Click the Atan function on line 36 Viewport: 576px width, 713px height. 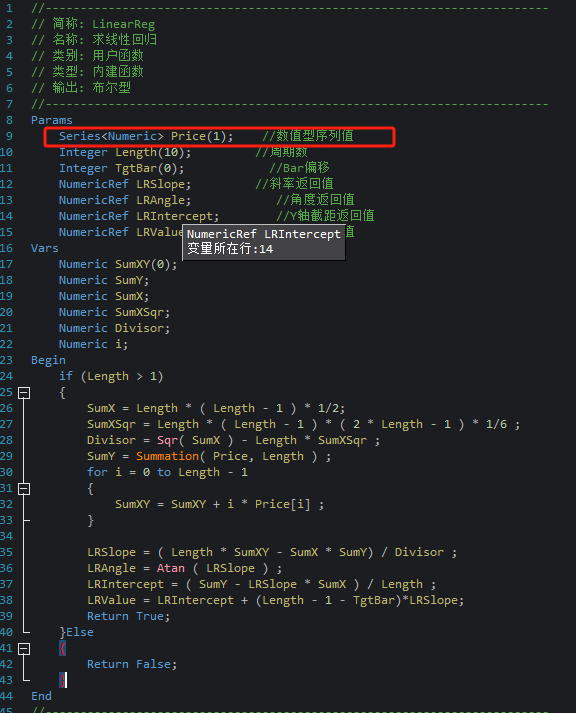[x=171, y=568]
